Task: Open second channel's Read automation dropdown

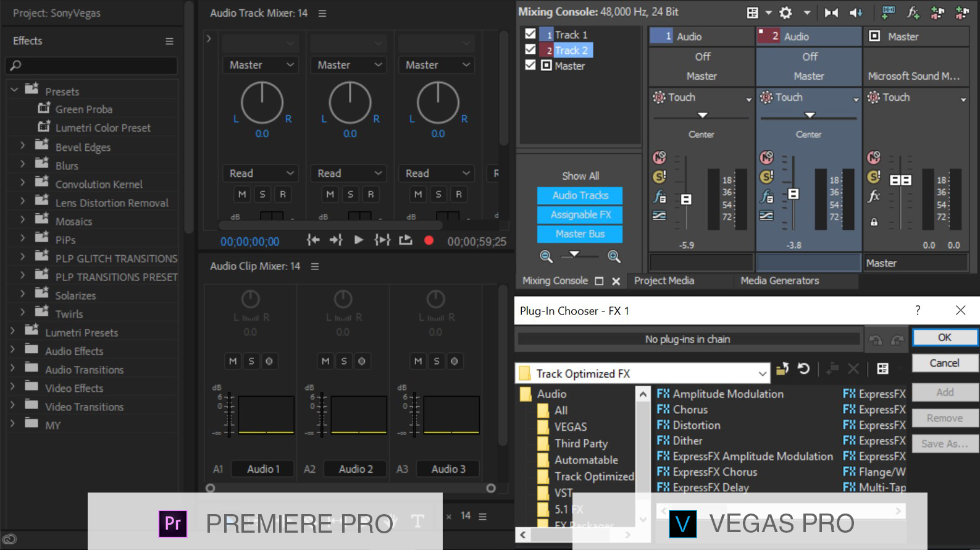Action: coord(349,174)
